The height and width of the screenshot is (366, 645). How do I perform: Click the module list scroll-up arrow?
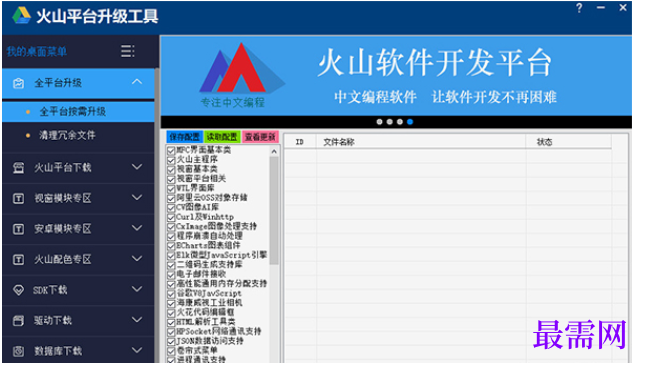click(x=274, y=152)
